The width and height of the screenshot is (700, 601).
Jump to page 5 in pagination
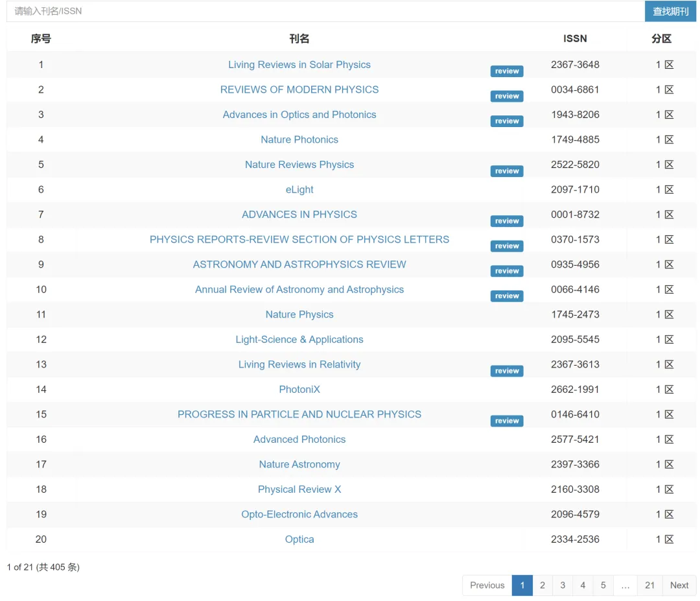coord(603,585)
